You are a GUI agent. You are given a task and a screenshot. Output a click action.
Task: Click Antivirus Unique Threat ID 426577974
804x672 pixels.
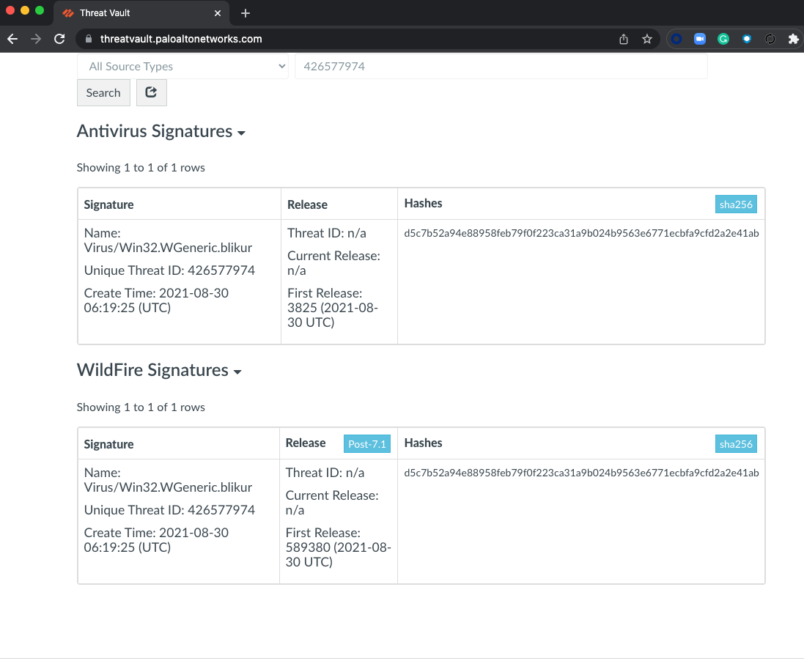tap(169, 270)
